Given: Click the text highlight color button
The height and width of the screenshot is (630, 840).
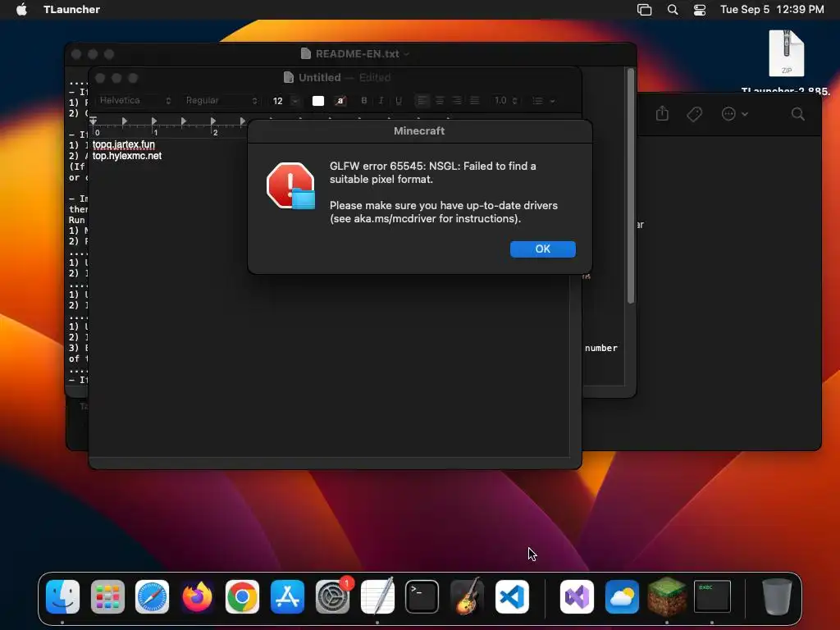Looking at the screenshot, I should 340,101.
